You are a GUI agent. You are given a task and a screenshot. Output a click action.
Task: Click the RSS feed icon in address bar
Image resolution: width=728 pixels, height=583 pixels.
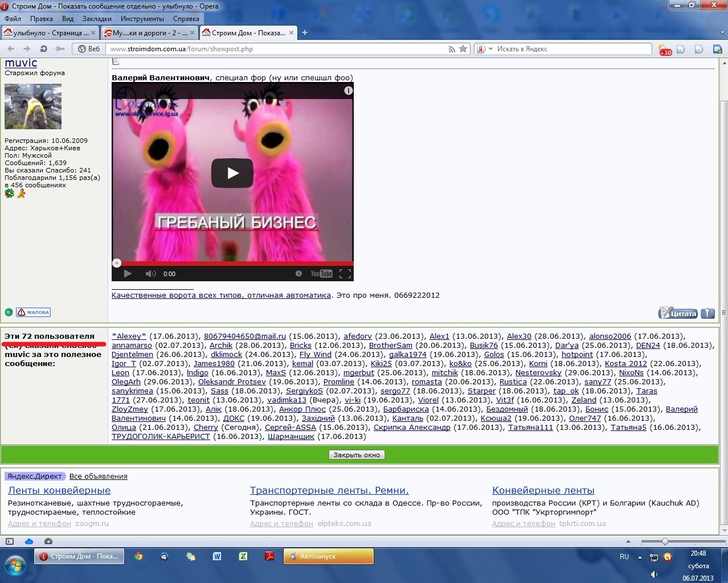coord(452,49)
